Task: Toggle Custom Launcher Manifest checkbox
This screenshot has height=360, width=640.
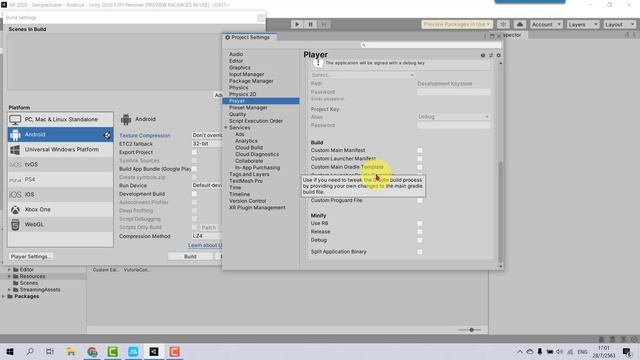Action: click(420, 158)
